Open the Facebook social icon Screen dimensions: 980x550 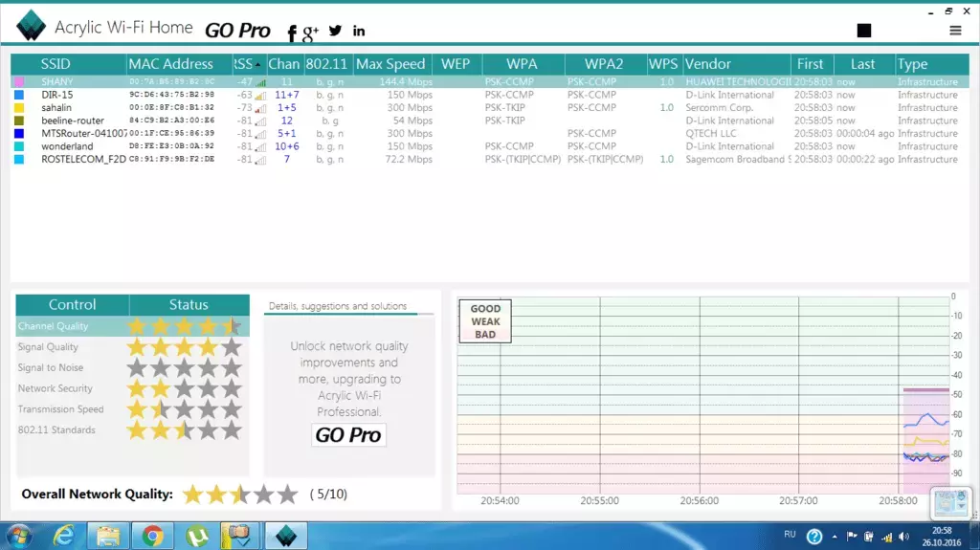291,33
